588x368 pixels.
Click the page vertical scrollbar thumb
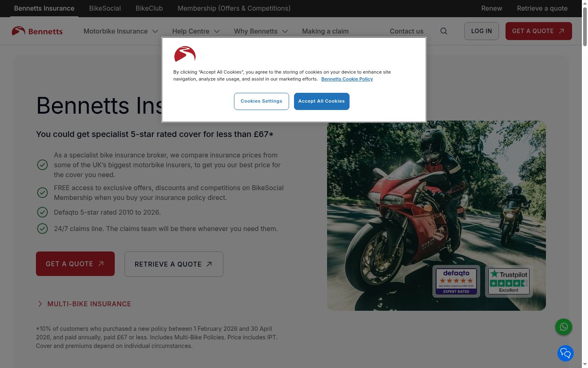[585, 27]
